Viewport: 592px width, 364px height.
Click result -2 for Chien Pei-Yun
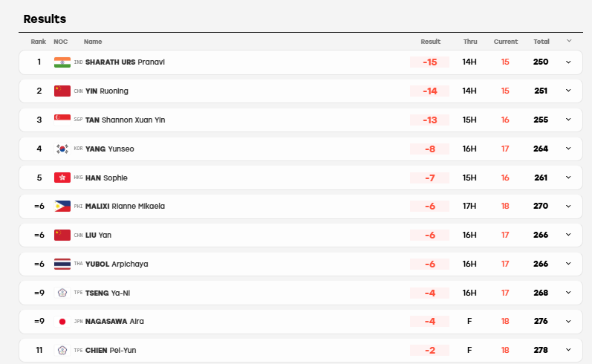(x=429, y=351)
